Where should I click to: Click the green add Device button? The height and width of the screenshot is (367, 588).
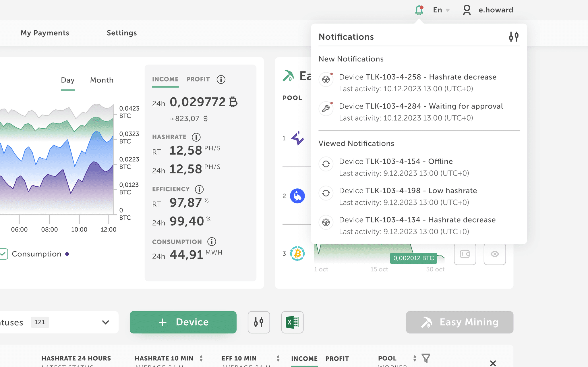(x=183, y=322)
